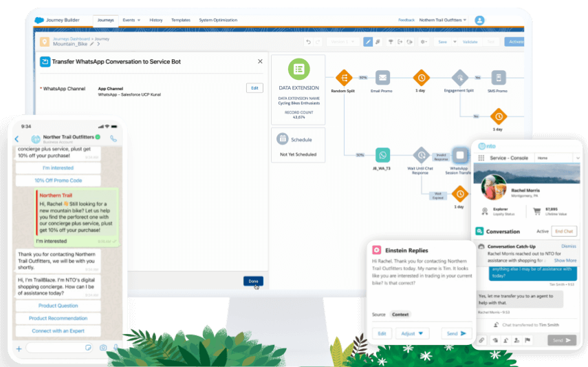Click the Feedback link

(x=406, y=20)
